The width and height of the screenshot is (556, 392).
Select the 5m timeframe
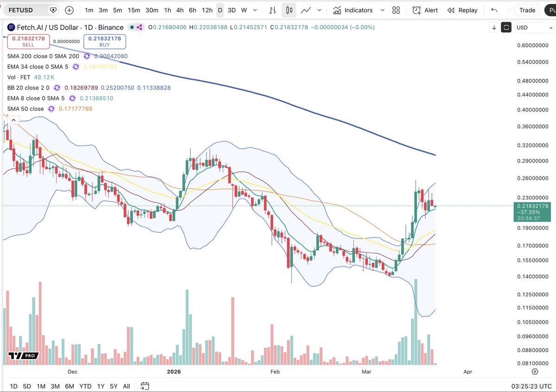pos(118,10)
